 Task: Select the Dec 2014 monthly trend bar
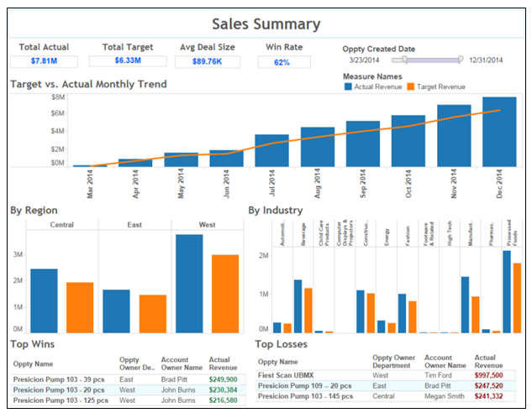coord(499,132)
